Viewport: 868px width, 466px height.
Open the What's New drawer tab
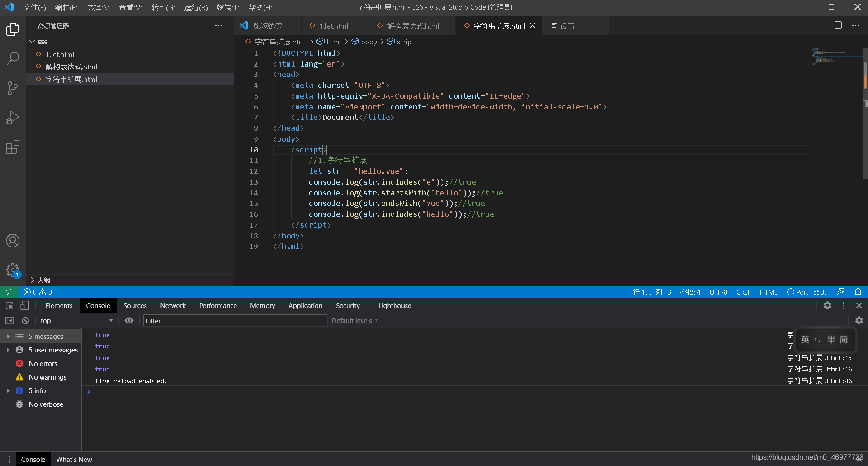[x=74, y=459]
